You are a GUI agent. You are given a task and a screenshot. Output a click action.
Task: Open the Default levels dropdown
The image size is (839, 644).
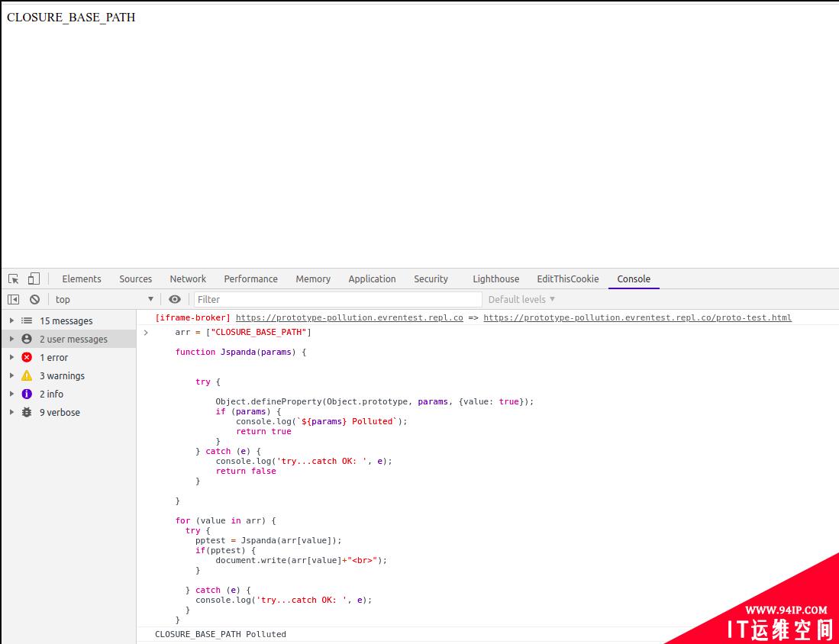click(521, 300)
